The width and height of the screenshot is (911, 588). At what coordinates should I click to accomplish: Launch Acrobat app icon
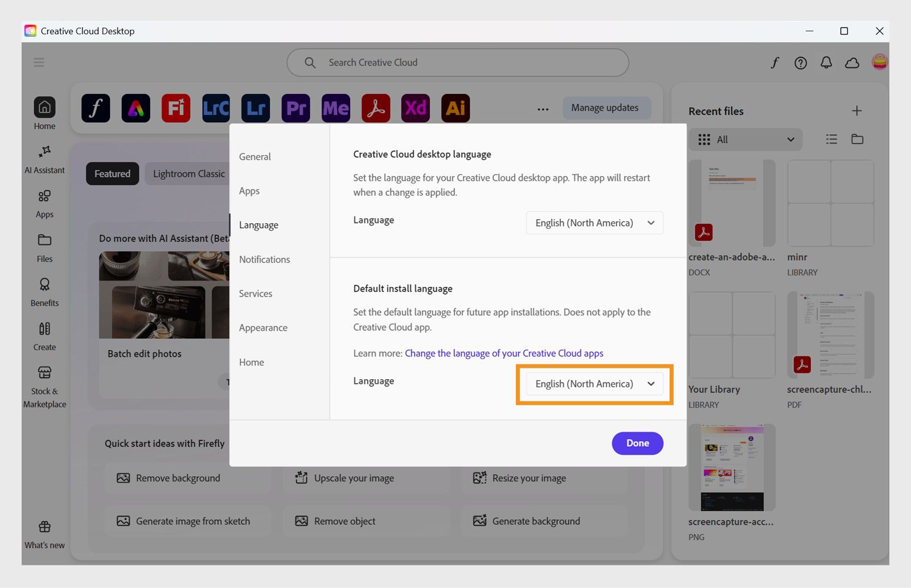pos(376,108)
